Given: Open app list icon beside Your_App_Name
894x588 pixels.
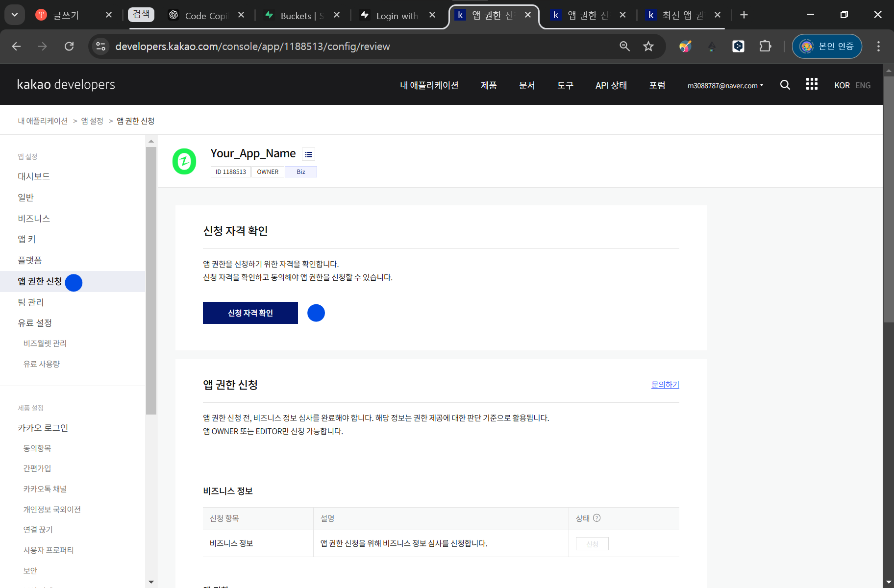Looking at the screenshot, I should coord(308,154).
